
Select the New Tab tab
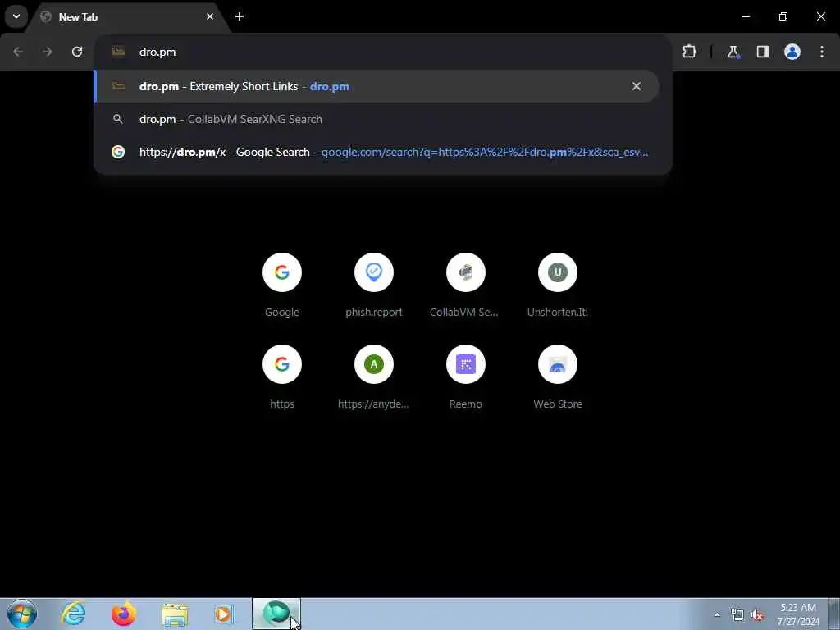[x=129, y=17]
